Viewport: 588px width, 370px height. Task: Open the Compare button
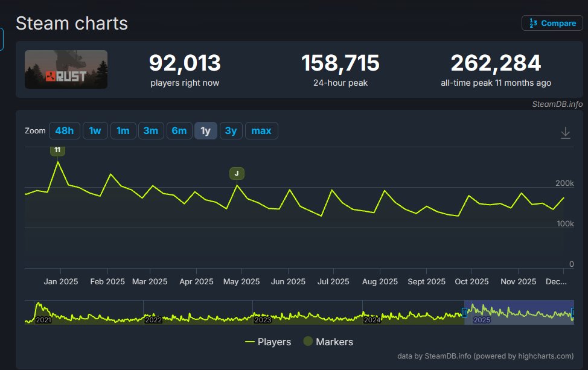(x=552, y=24)
